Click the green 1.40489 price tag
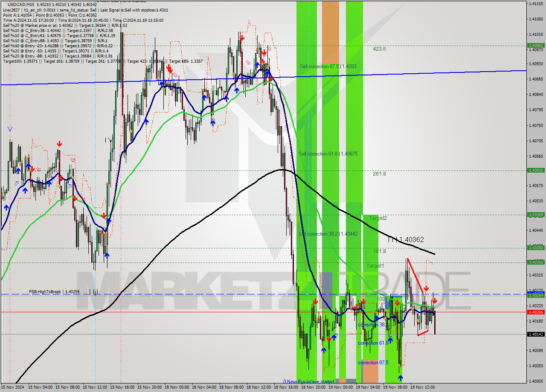 tap(536, 214)
